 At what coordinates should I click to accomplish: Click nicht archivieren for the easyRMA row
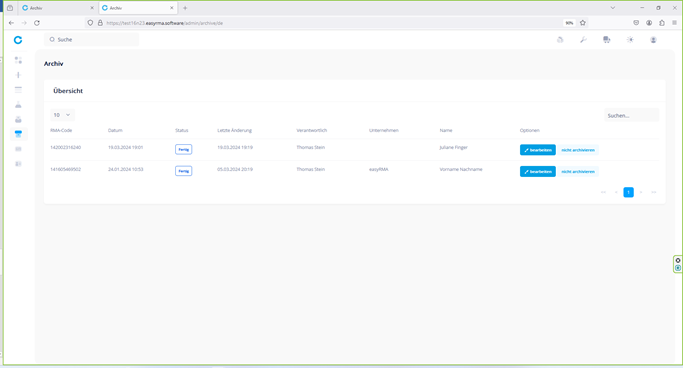tap(578, 172)
